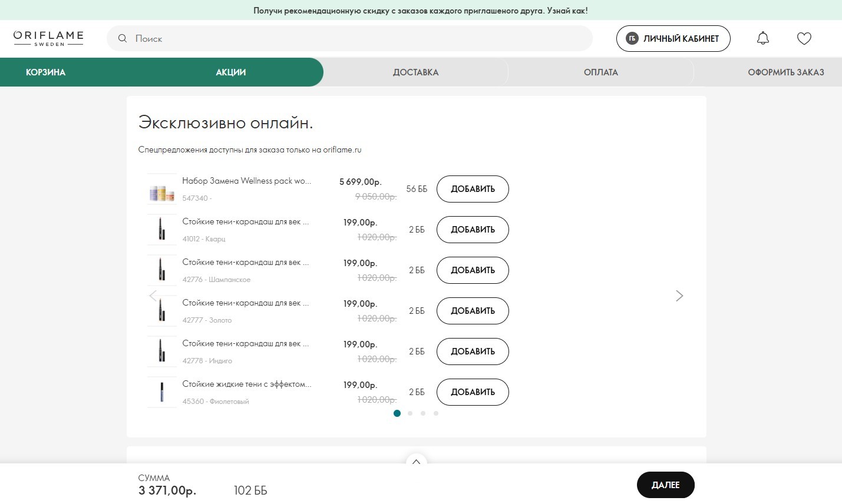Image resolution: width=842 pixels, height=504 pixels.
Task: Click the Далее button
Action: (666, 485)
